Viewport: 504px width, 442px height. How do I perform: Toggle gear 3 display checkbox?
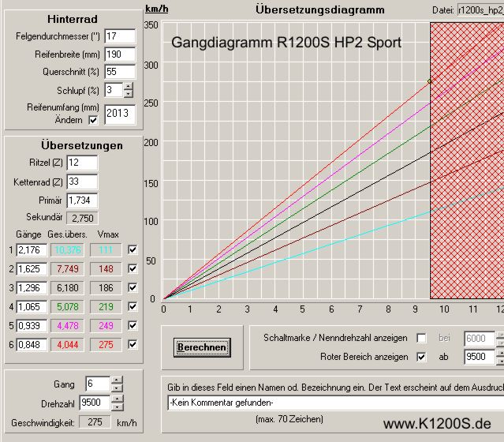pyautogui.click(x=133, y=287)
